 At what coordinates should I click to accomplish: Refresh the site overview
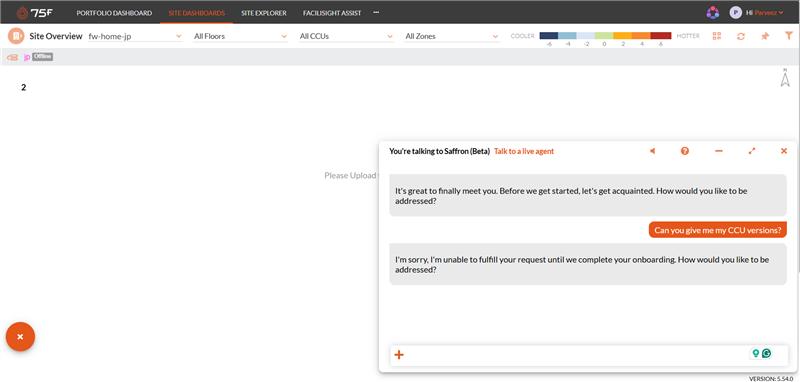point(741,36)
